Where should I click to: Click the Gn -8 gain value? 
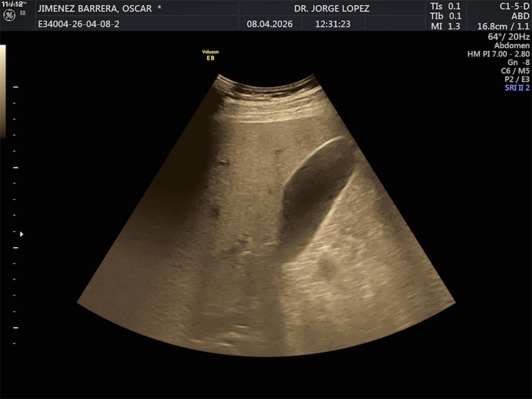pyautogui.click(x=518, y=62)
